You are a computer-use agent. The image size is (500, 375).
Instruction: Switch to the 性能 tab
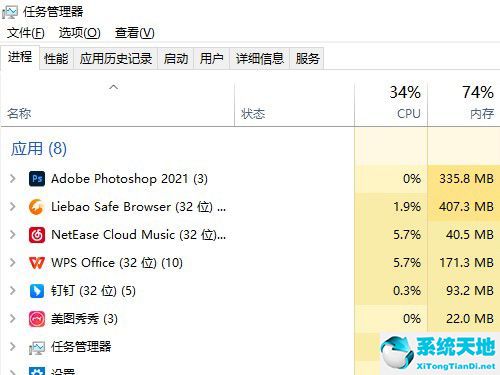56,59
